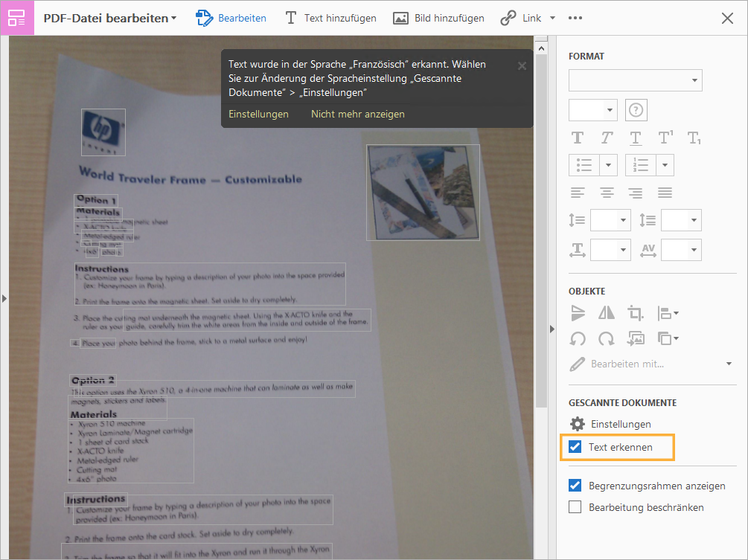
Task: Open the horizontal scaling dropdown
Action: 610,250
